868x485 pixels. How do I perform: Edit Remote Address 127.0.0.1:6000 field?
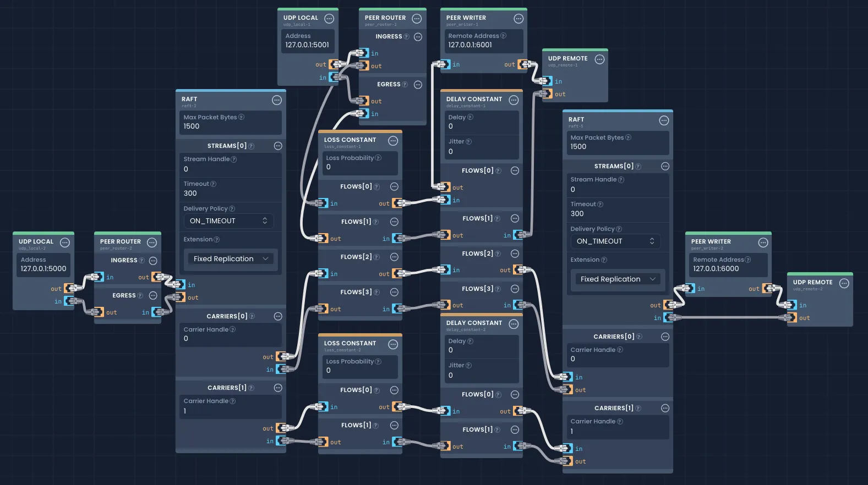coord(727,264)
